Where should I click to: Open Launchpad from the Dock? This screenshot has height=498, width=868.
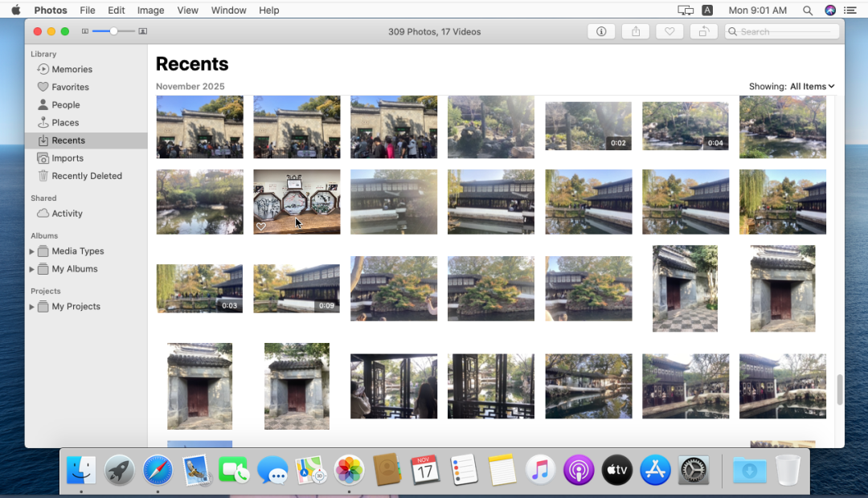(119, 471)
